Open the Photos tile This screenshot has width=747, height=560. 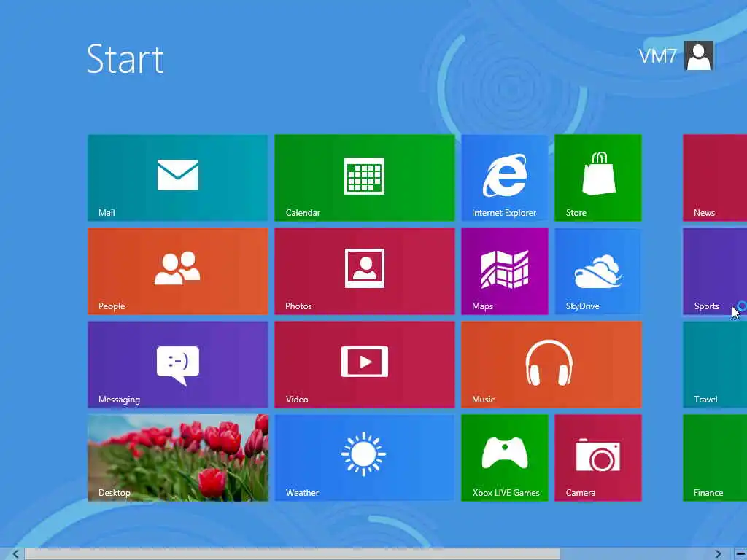point(365,271)
